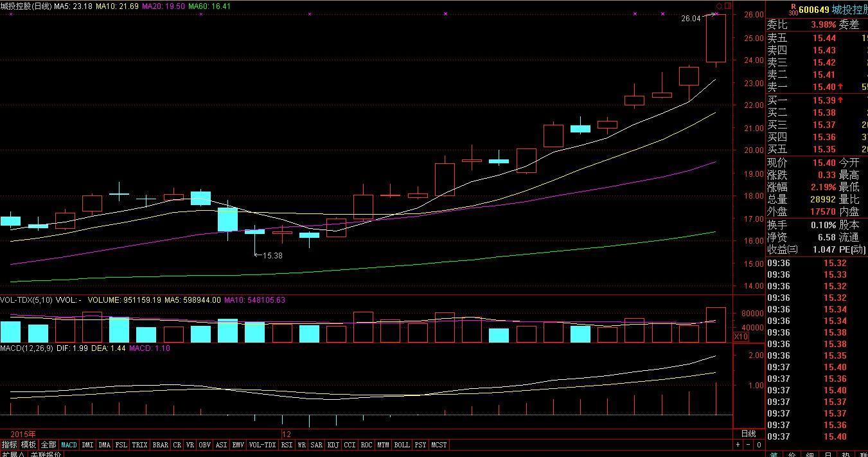Click the 26.04 high price marker
This screenshot has height=457, width=868.
point(691,19)
